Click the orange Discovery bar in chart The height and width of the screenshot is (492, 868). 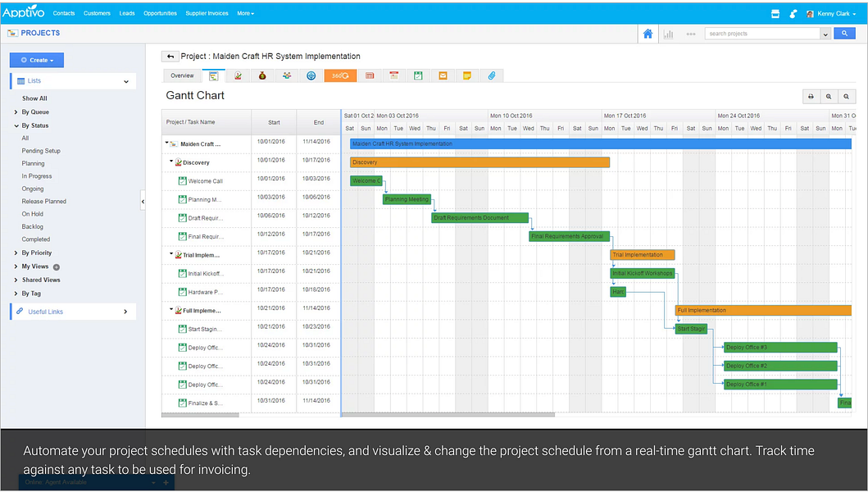(x=479, y=162)
